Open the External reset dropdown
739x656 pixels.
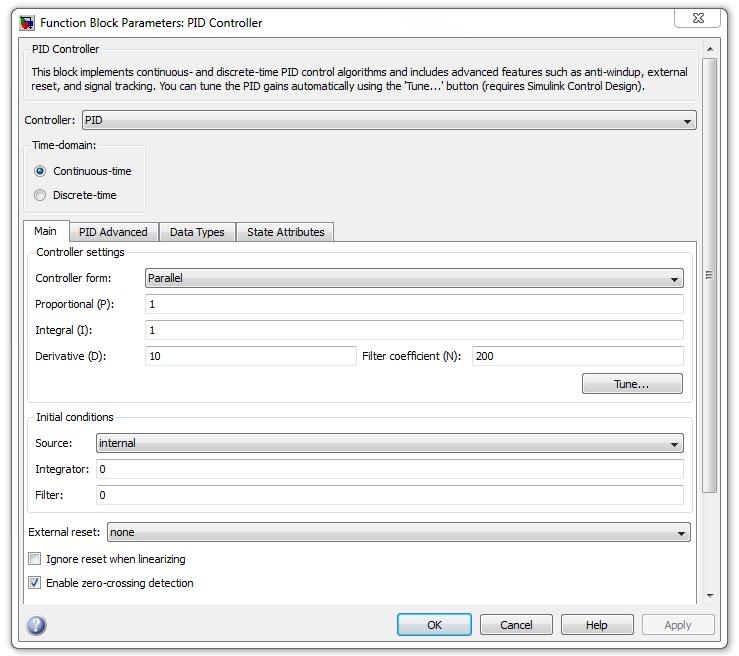398,532
